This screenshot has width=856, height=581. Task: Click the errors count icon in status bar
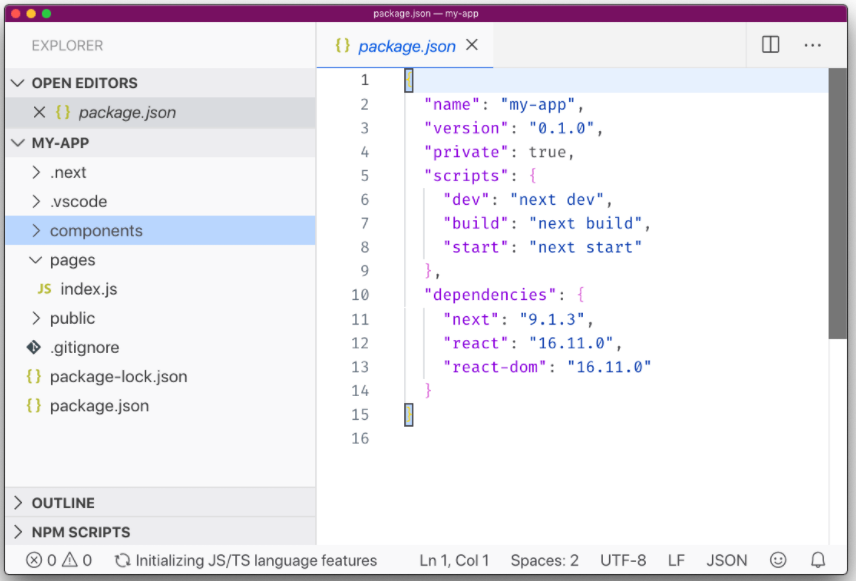pos(34,560)
